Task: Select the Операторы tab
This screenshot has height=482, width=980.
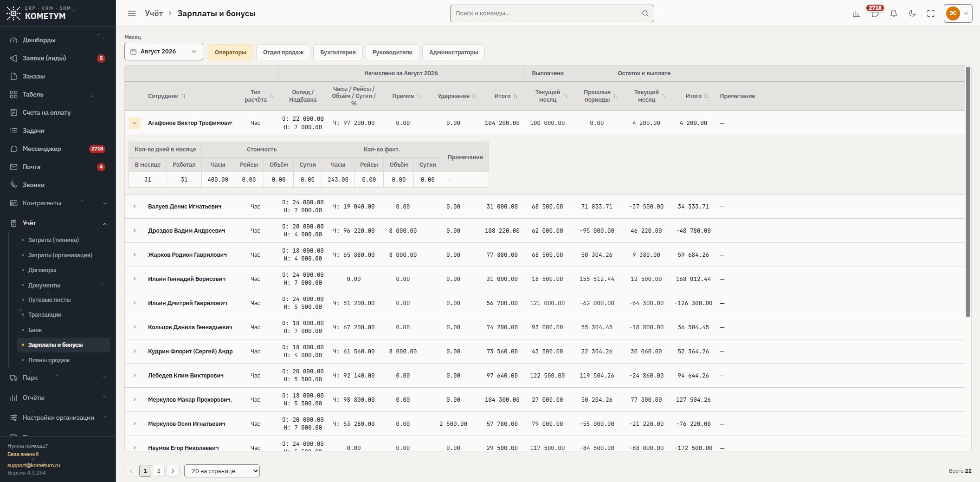Action: pyautogui.click(x=231, y=52)
